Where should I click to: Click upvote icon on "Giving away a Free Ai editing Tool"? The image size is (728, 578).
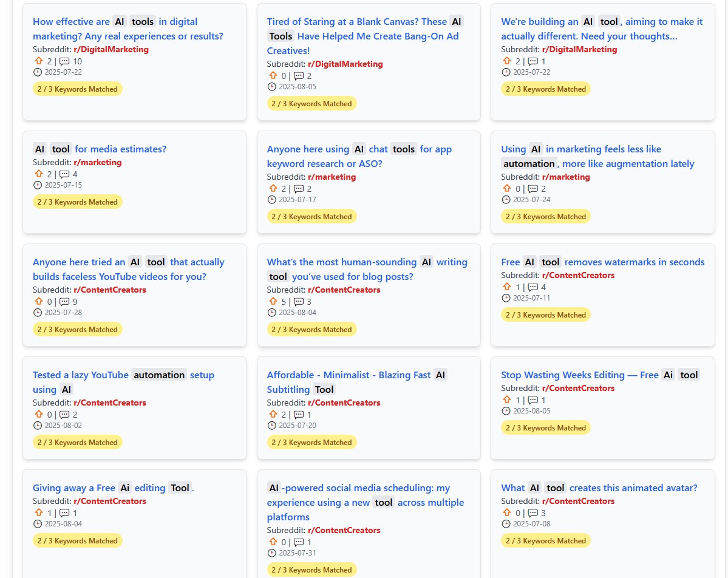pos(39,513)
